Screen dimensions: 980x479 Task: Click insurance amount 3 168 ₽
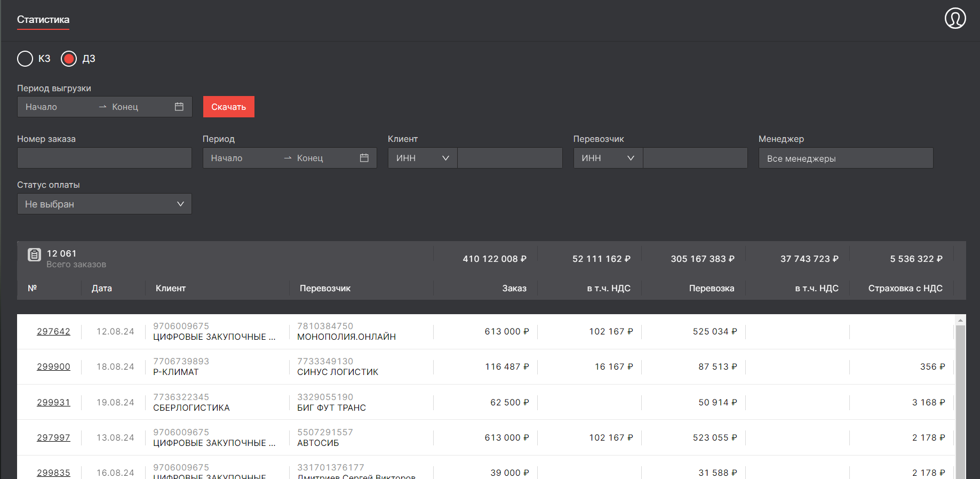click(928, 402)
